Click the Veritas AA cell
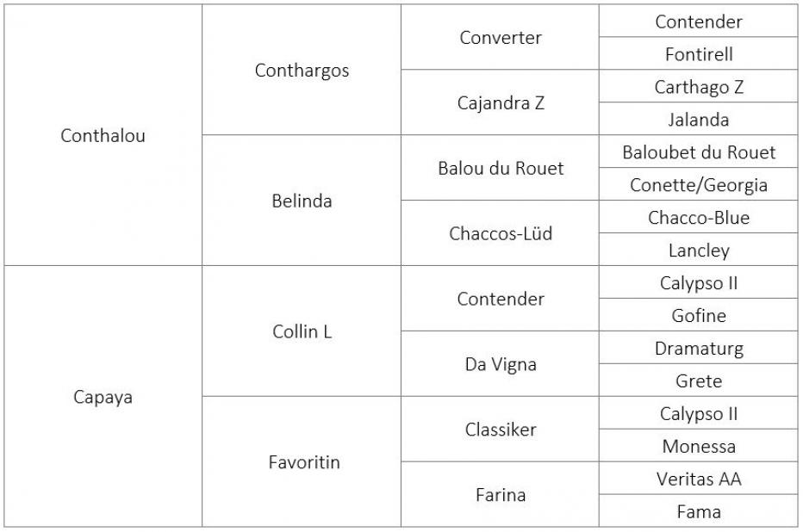 tap(699, 479)
